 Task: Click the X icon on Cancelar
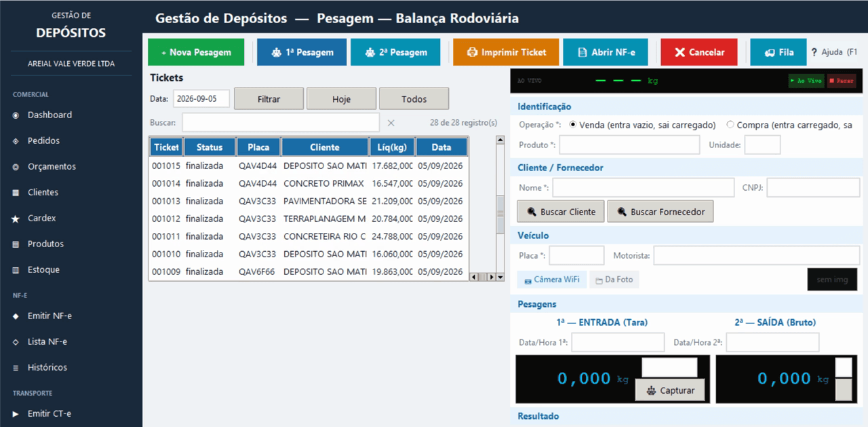pyautogui.click(x=679, y=52)
